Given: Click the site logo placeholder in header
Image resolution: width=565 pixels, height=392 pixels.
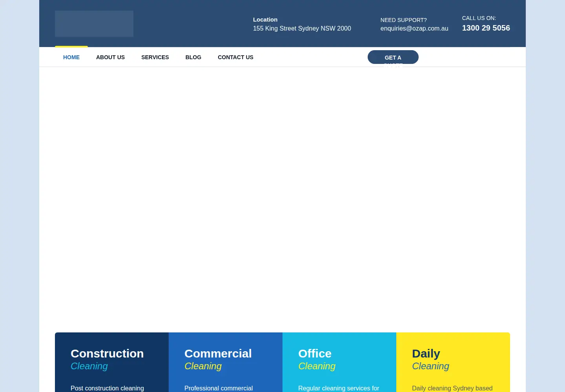Looking at the screenshot, I should click(x=94, y=24).
